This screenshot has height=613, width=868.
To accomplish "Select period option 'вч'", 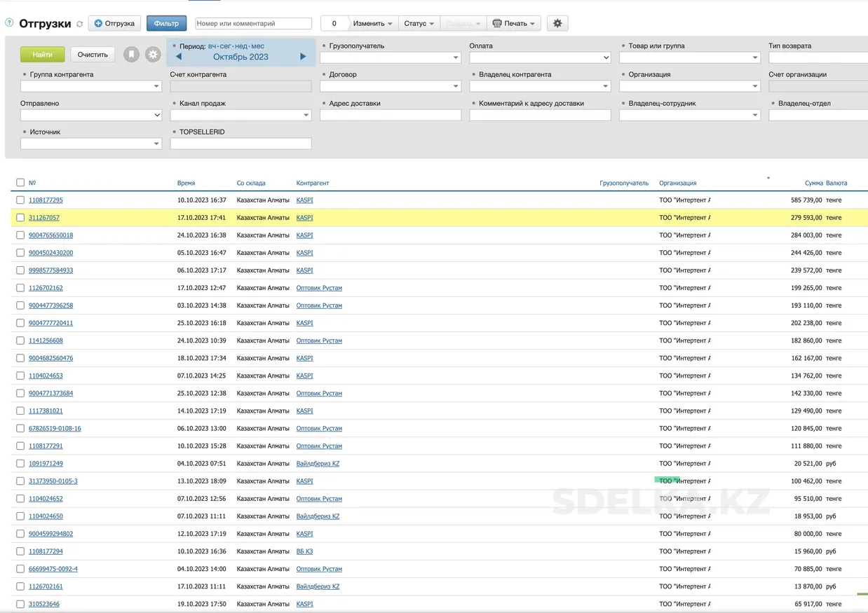I will point(212,46).
